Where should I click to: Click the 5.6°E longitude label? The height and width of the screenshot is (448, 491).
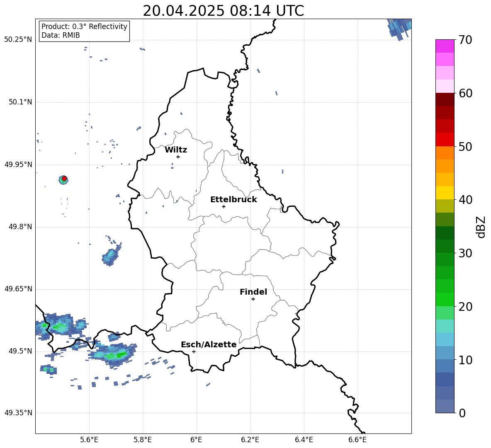[x=89, y=440]
